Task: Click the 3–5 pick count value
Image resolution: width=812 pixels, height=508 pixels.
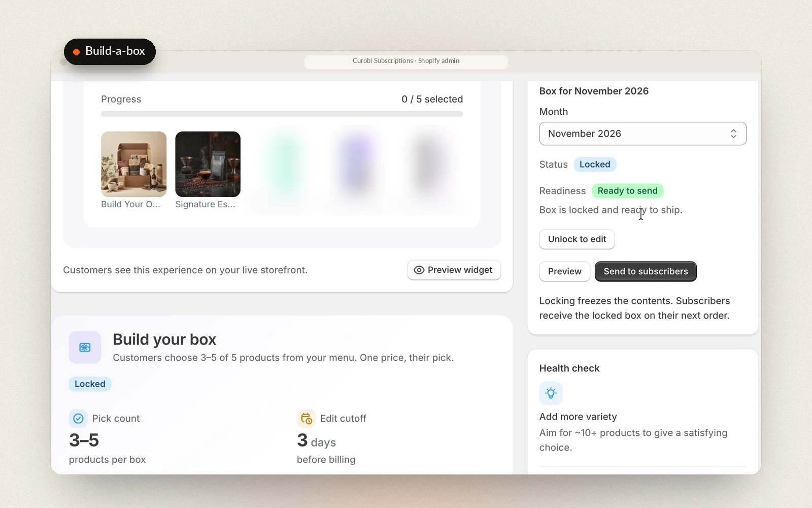Action: [84, 440]
